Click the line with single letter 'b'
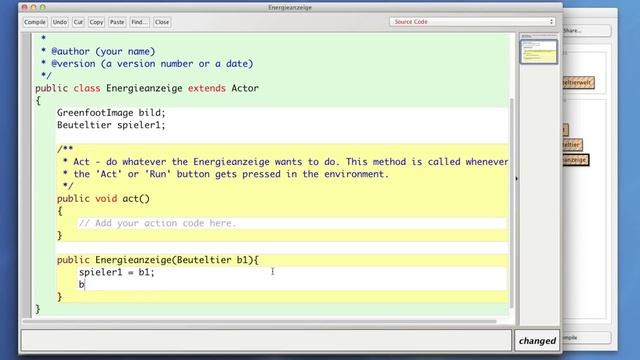The height and width of the screenshot is (360, 640). [82, 284]
